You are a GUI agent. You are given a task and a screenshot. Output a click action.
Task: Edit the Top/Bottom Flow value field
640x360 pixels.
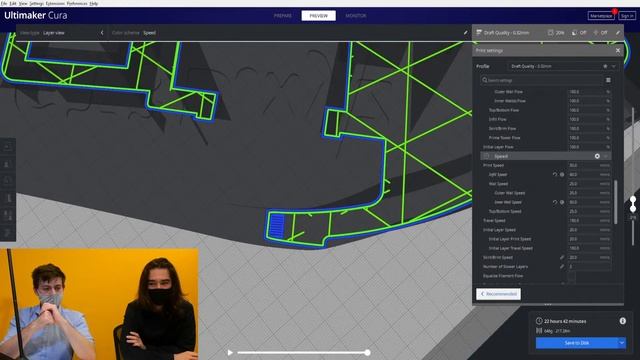click(589, 110)
